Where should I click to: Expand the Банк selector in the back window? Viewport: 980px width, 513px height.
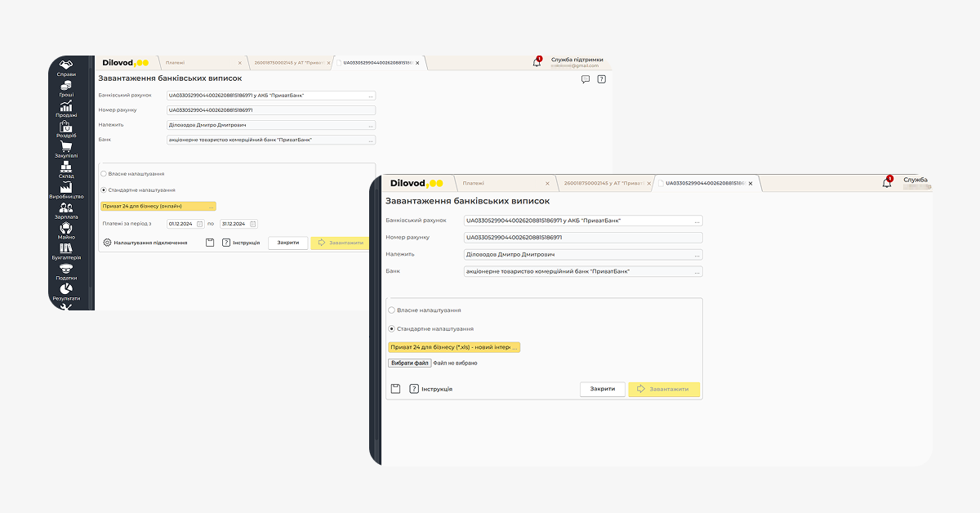371,140
